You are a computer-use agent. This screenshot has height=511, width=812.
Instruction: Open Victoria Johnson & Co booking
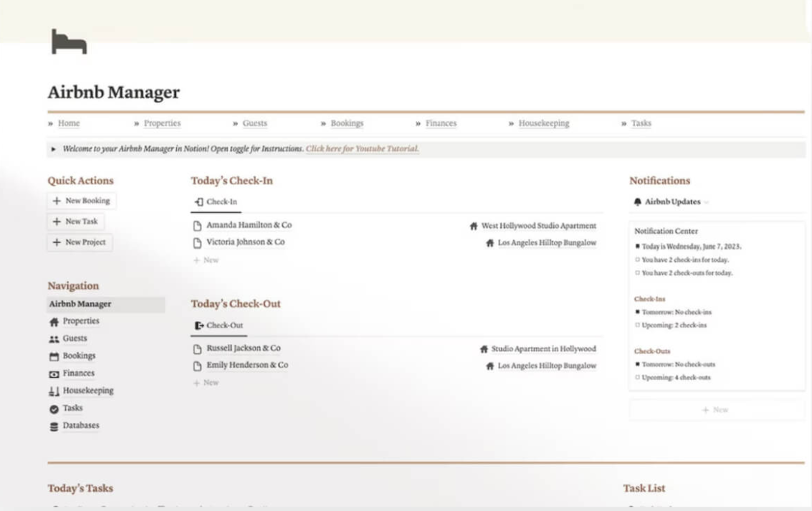pos(246,242)
